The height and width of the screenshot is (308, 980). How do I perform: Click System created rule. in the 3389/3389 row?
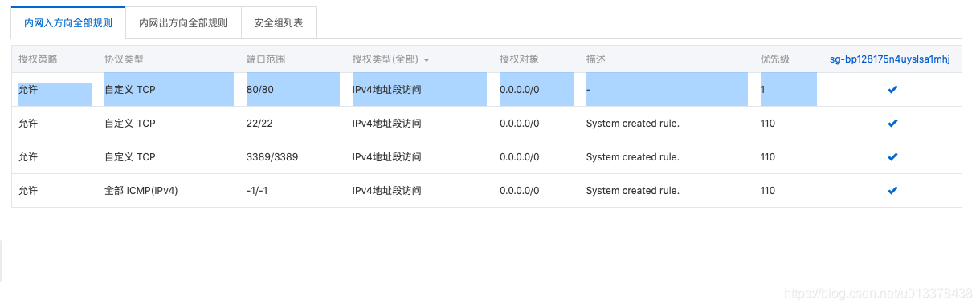(x=633, y=157)
